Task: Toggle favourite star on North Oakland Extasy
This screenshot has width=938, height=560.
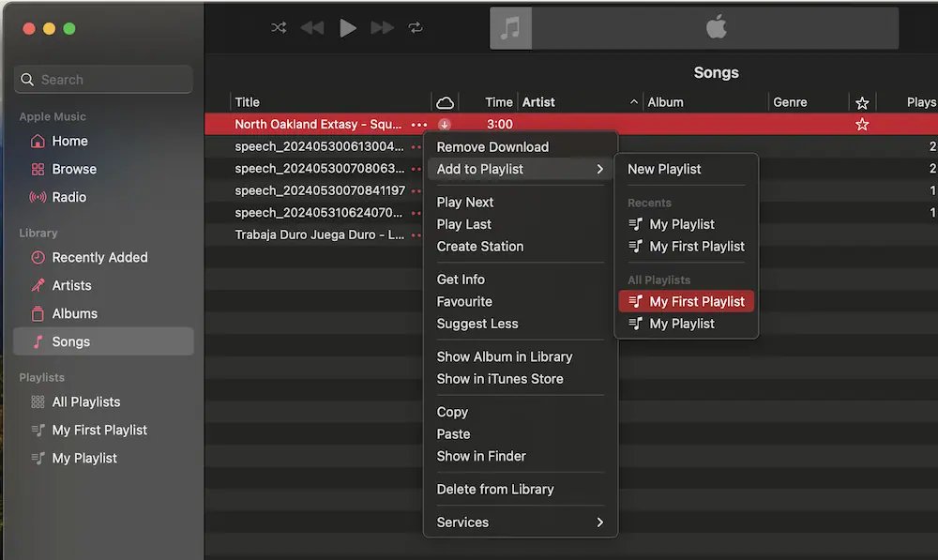Action: click(861, 125)
